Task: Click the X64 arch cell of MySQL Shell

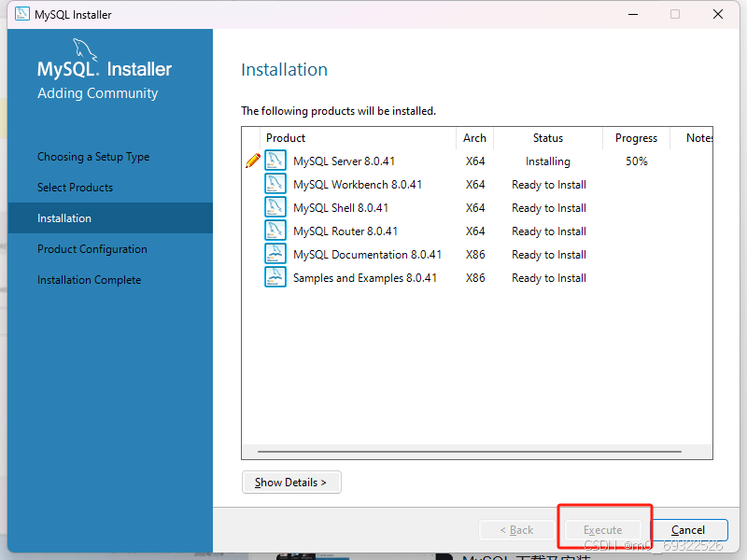Action: coord(475,208)
